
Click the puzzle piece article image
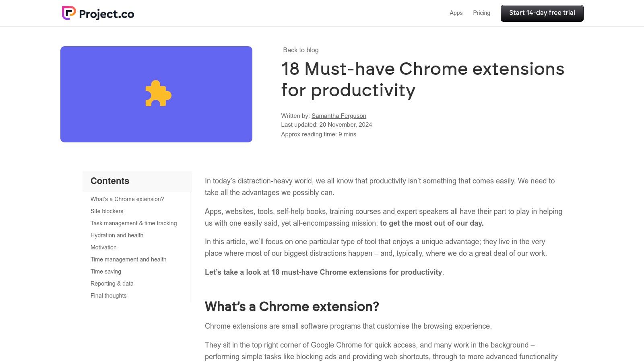156,94
